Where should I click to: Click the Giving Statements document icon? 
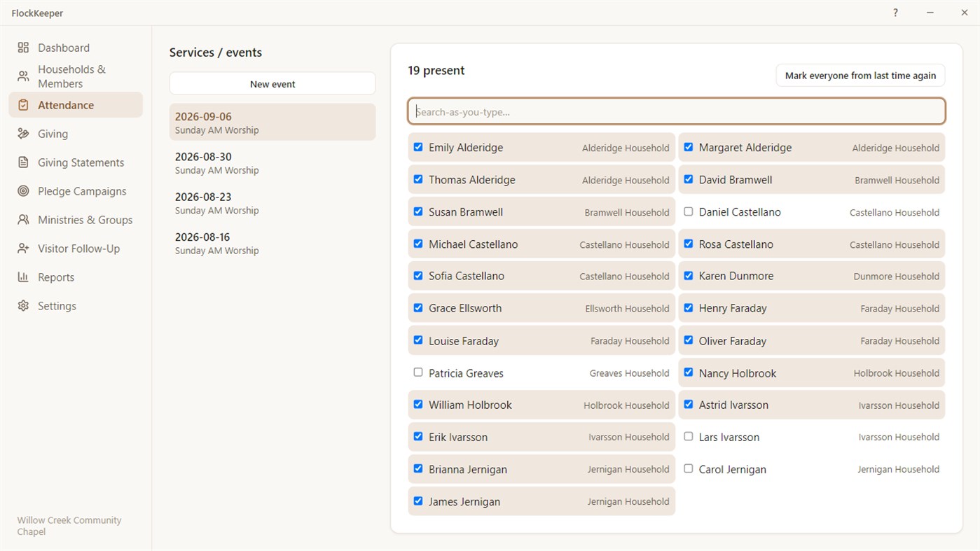(x=23, y=162)
